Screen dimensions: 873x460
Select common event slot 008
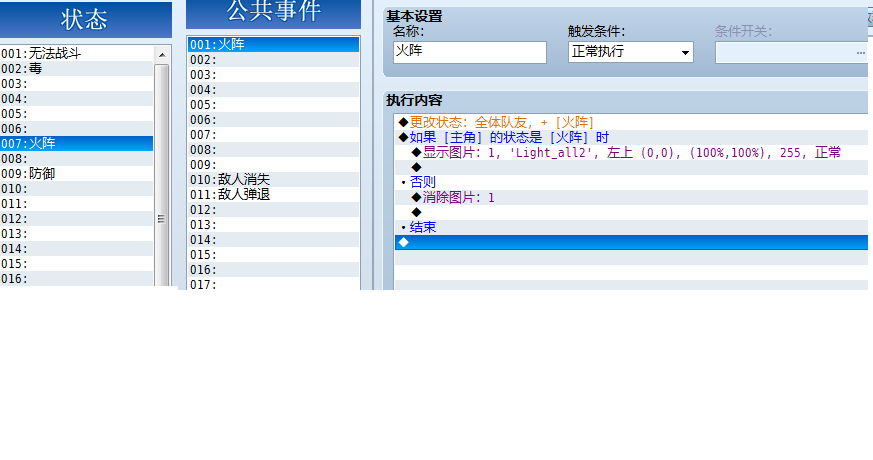[273, 150]
